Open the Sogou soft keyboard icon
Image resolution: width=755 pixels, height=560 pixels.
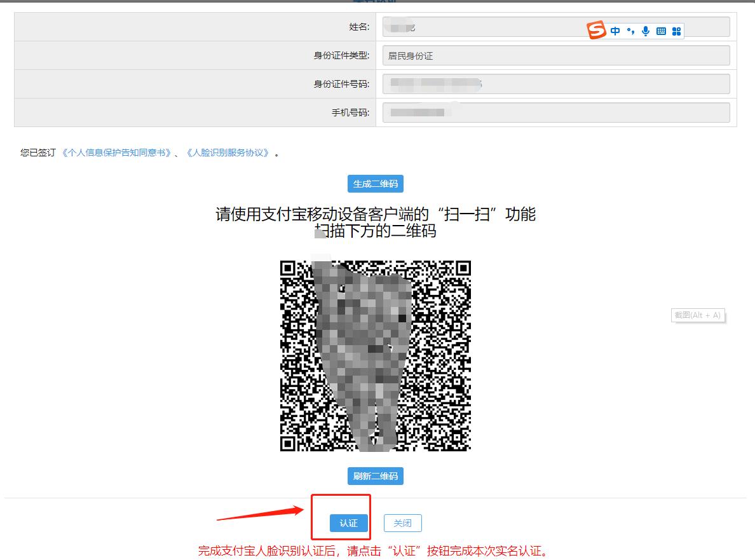click(661, 30)
